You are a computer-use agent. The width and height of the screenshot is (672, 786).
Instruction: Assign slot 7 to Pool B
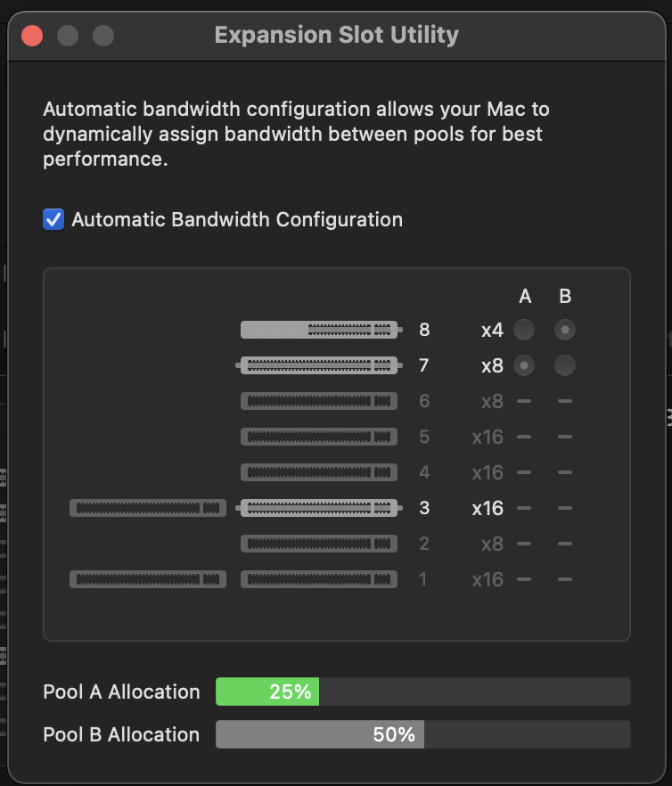[565, 365]
